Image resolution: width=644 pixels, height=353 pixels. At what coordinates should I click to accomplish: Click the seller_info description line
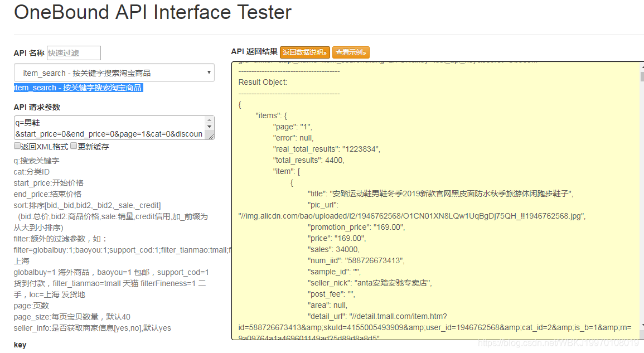point(93,328)
